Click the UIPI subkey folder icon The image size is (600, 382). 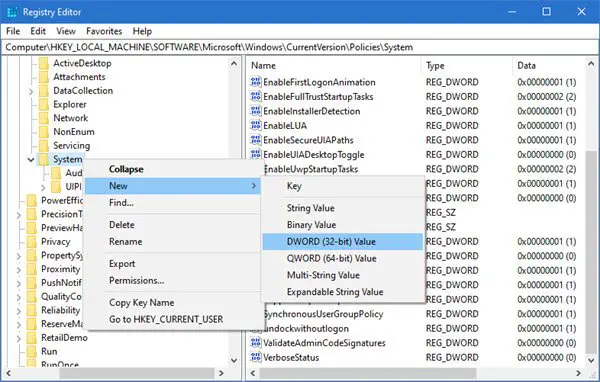(x=56, y=187)
